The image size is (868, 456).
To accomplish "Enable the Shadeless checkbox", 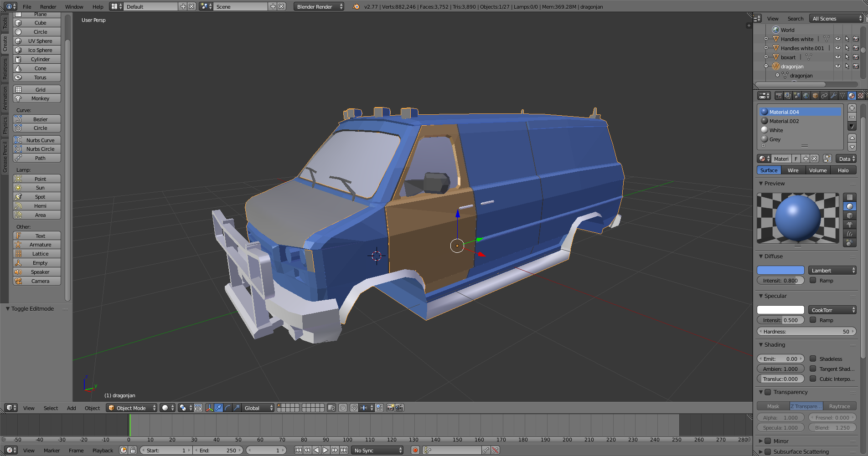I will tap(813, 359).
